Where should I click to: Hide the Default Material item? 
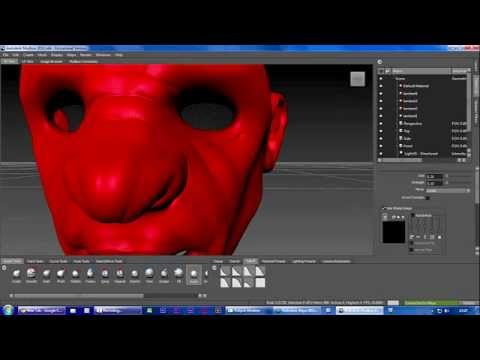[x=381, y=86]
